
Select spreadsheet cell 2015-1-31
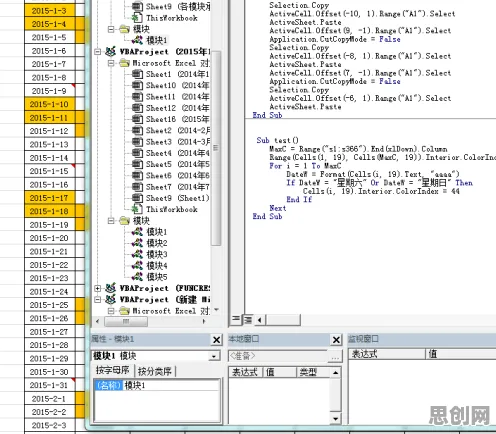[x=49, y=385]
